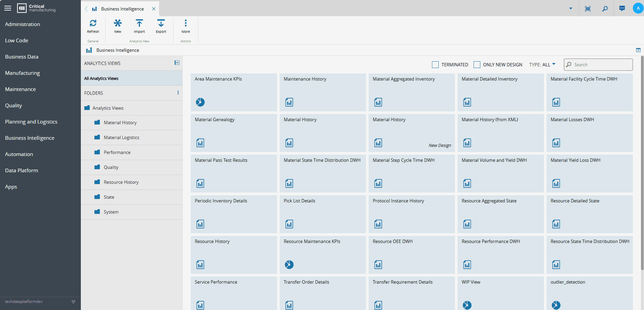This screenshot has height=310, width=644.
Task: Open the Material Logistics folder
Action: (121, 137)
